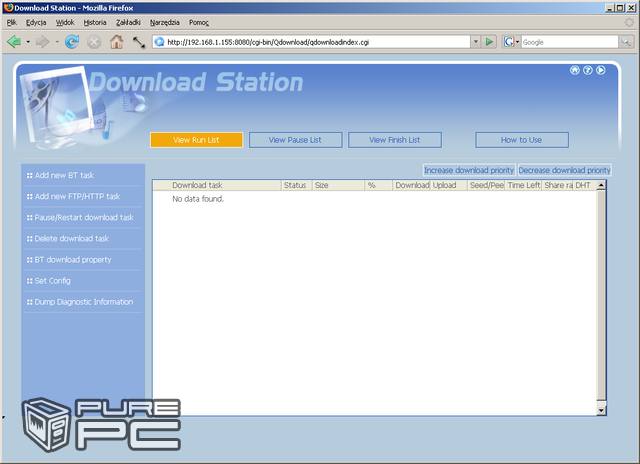
Task: Click Dump Diagnostic Information
Action: tap(83, 302)
